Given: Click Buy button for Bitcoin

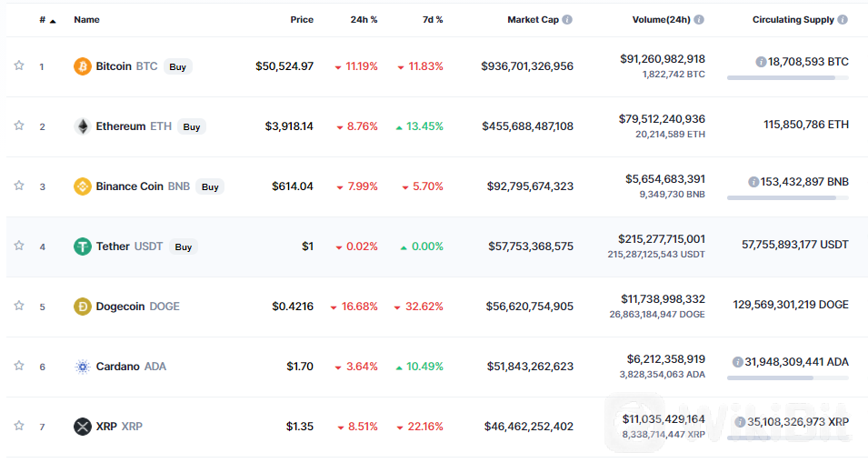Looking at the screenshot, I should click(178, 66).
